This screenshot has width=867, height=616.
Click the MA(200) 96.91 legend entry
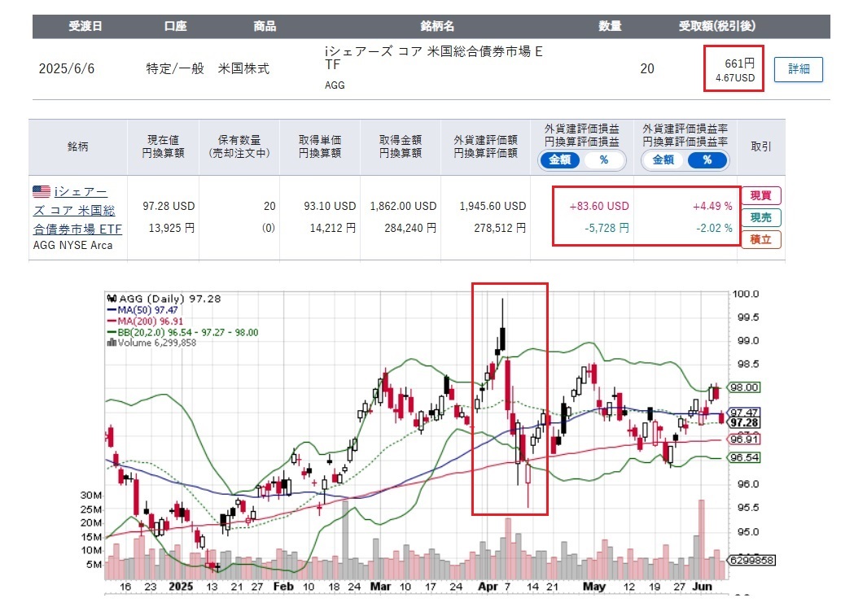tap(146, 321)
